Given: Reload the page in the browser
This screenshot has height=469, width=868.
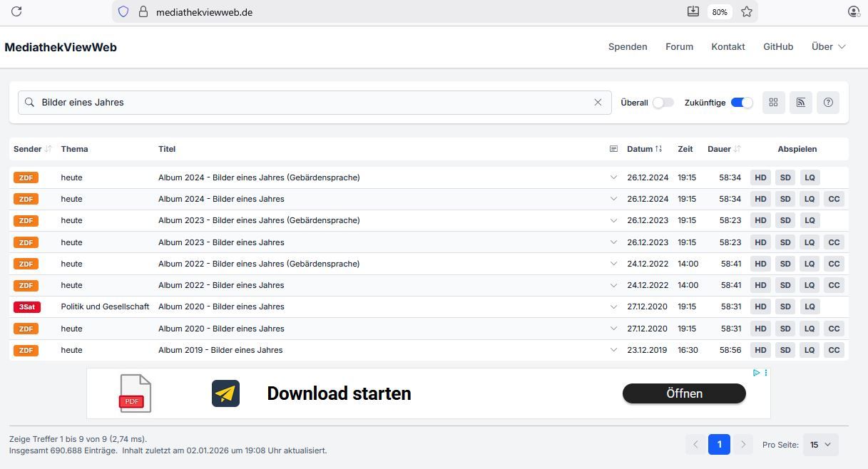Looking at the screenshot, I should [x=16, y=11].
